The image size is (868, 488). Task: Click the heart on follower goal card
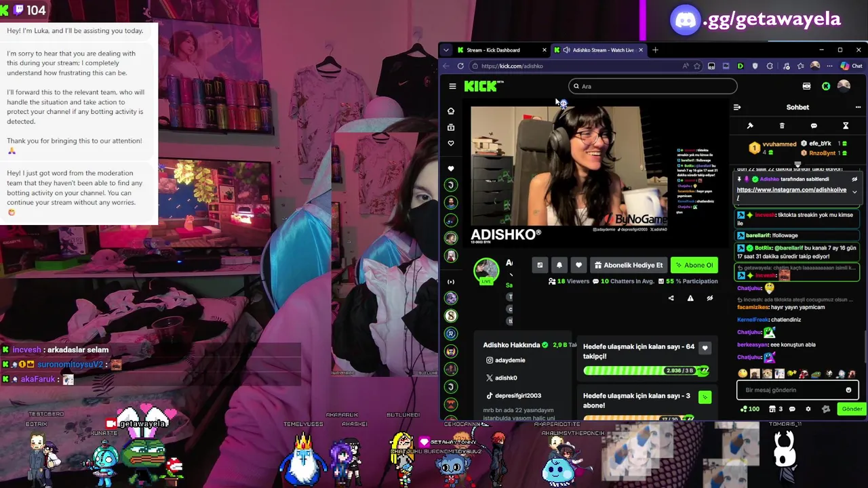click(x=705, y=348)
